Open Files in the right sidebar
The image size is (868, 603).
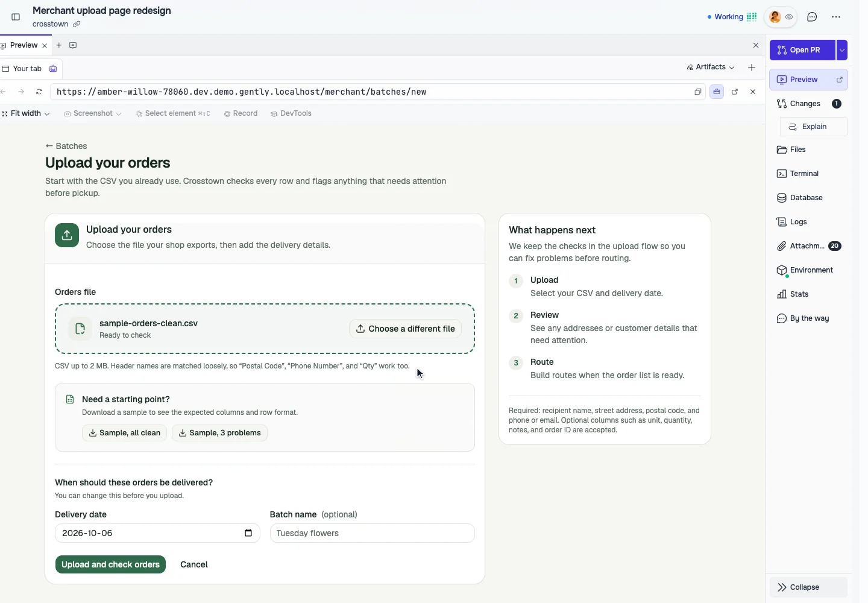808,150
